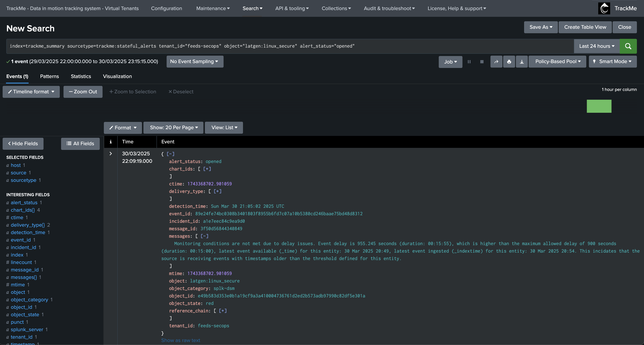This screenshot has width=644, height=345.
Task: Click Time column header
Action: pyautogui.click(x=128, y=142)
